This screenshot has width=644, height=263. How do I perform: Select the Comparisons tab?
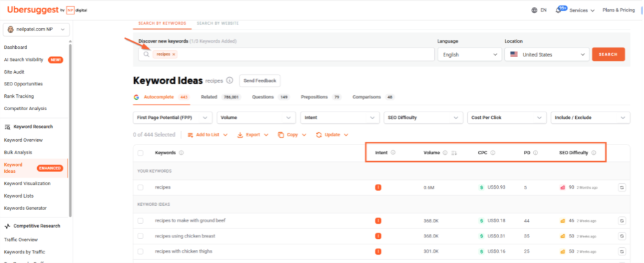coord(374,97)
